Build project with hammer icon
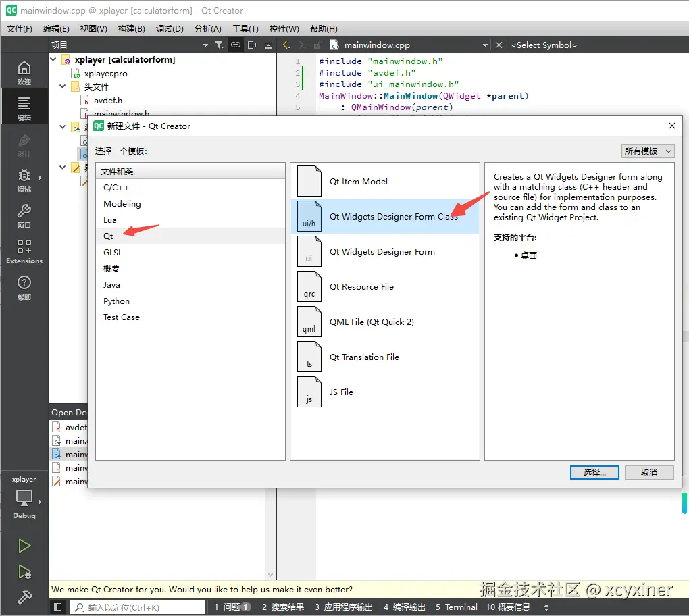The height and width of the screenshot is (616, 689). pyautogui.click(x=24, y=597)
